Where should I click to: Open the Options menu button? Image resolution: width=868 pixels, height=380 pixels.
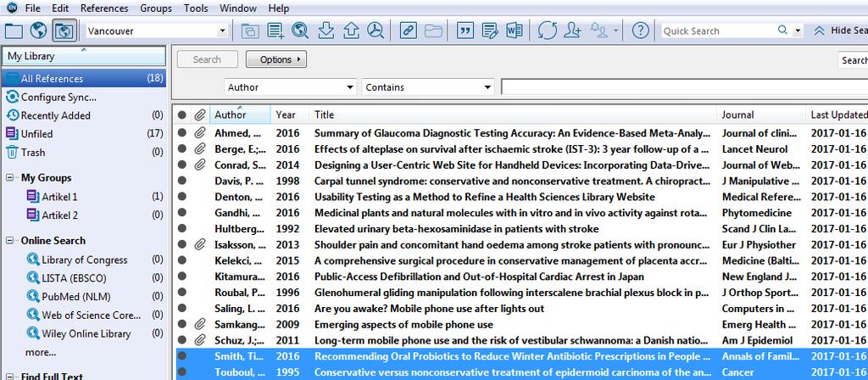[276, 59]
